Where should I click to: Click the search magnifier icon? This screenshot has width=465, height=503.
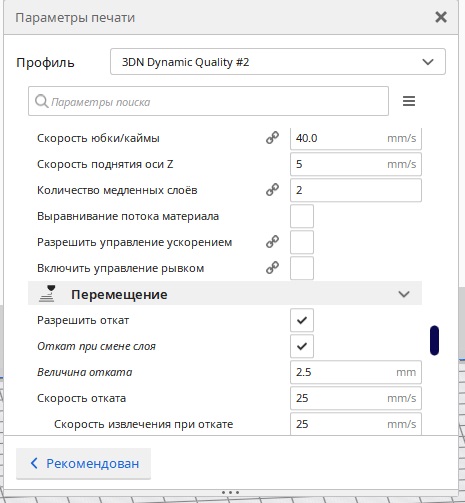(x=41, y=101)
